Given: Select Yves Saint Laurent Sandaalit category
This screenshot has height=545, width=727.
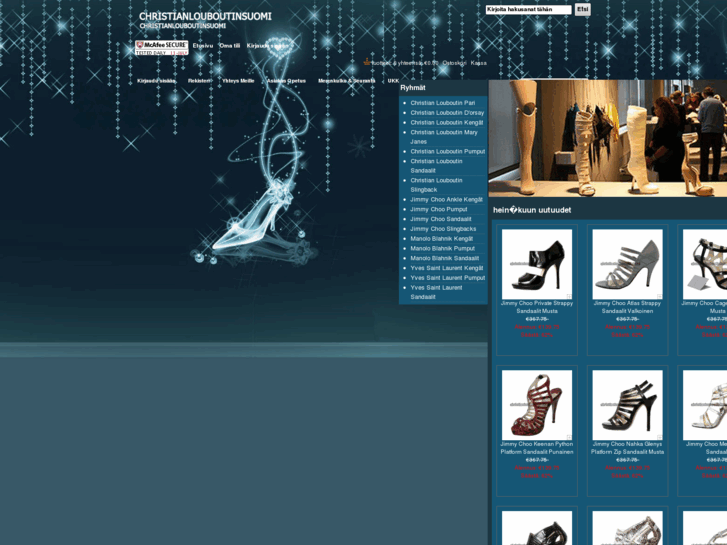Looking at the screenshot, I should point(436,292).
